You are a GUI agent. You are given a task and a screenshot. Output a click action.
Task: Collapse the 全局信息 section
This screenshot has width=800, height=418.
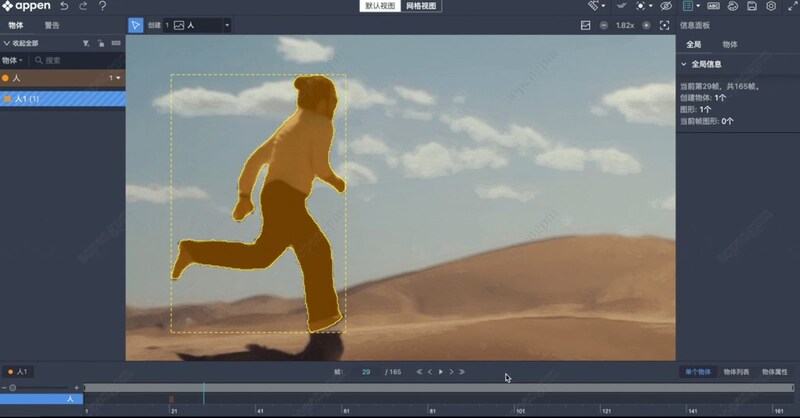coord(684,64)
